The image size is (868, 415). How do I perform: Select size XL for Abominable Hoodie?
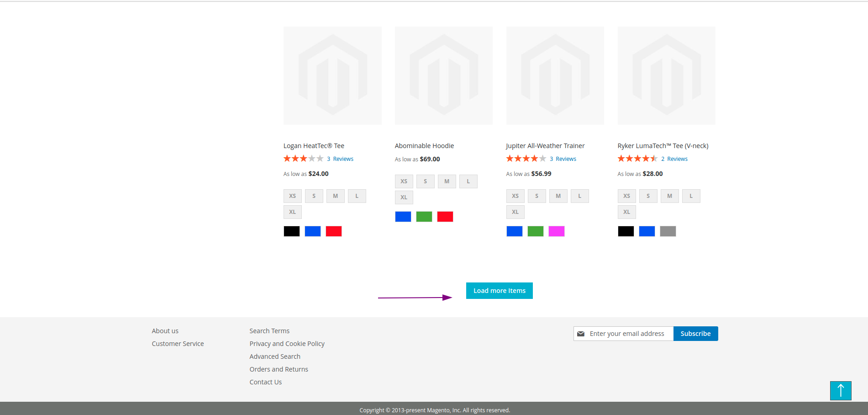click(x=404, y=197)
